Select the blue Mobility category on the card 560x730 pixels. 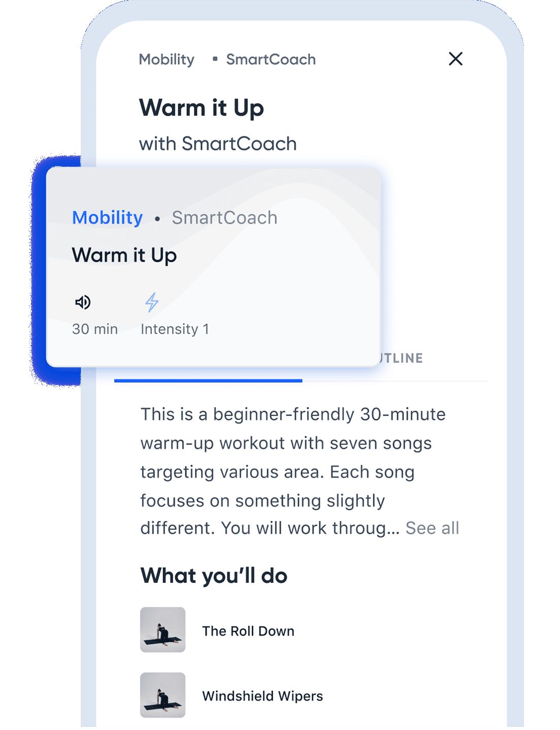click(x=107, y=218)
